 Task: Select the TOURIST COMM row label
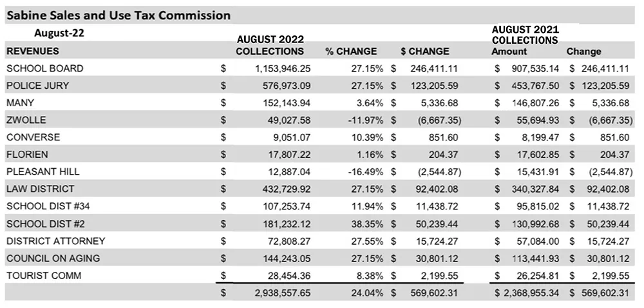coord(44,276)
